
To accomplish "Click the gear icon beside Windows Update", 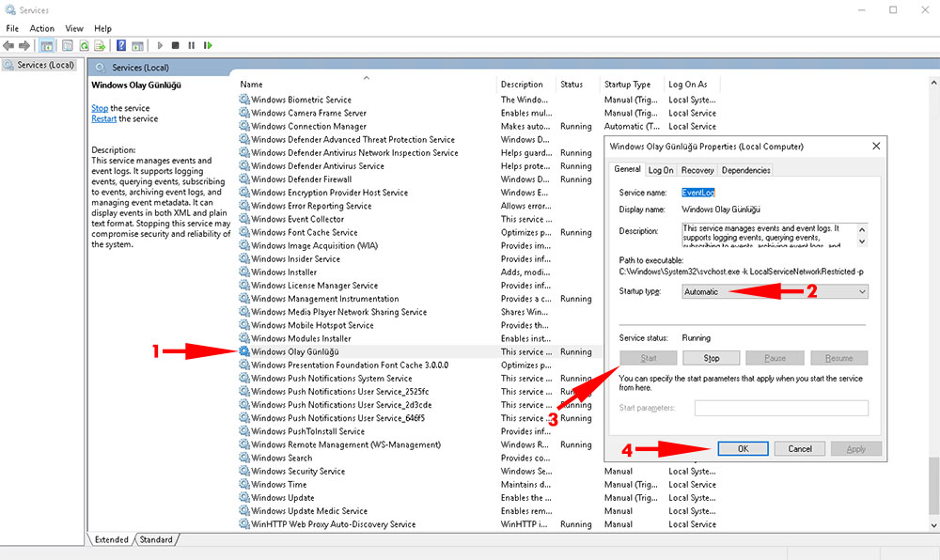I will pos(244,497).
